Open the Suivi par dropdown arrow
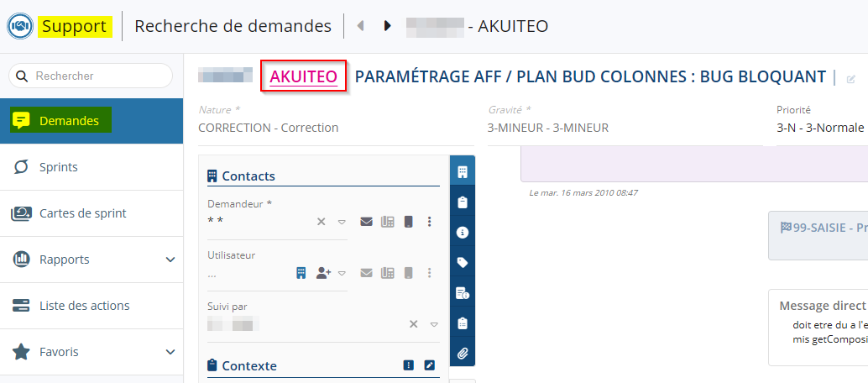Screen dimensions: 868x383 (434, 324)
